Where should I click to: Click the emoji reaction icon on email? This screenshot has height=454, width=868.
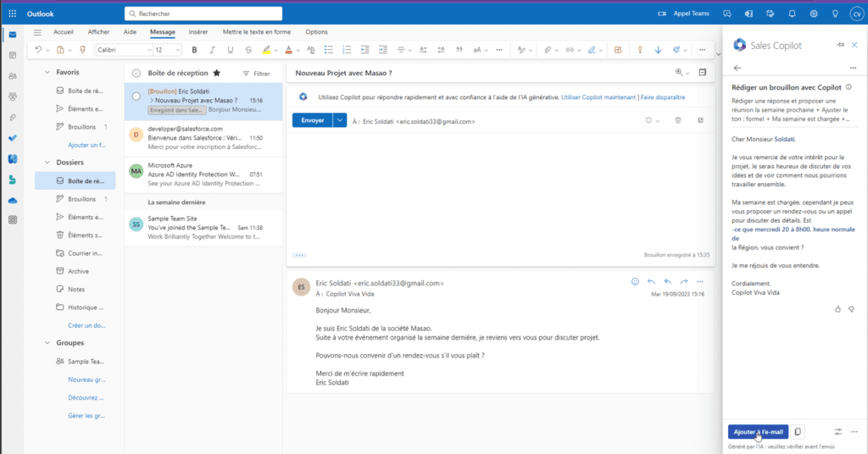pos(635,281)
